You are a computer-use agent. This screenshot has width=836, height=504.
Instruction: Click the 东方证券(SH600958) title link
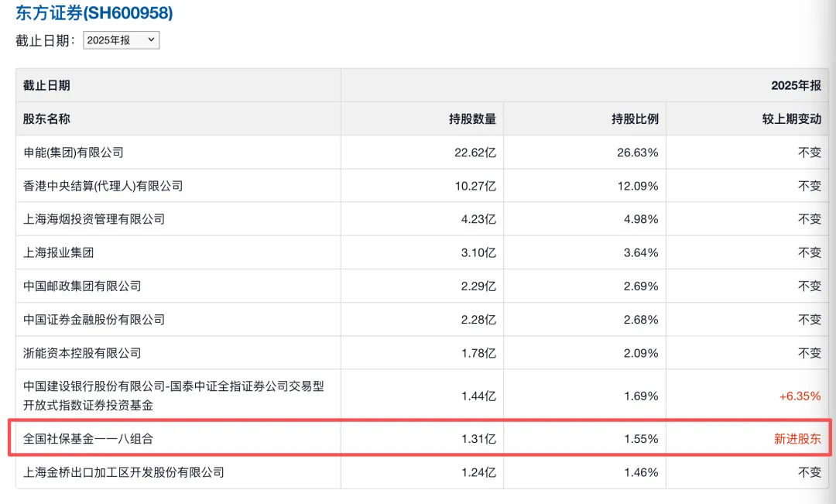point(94,13)
